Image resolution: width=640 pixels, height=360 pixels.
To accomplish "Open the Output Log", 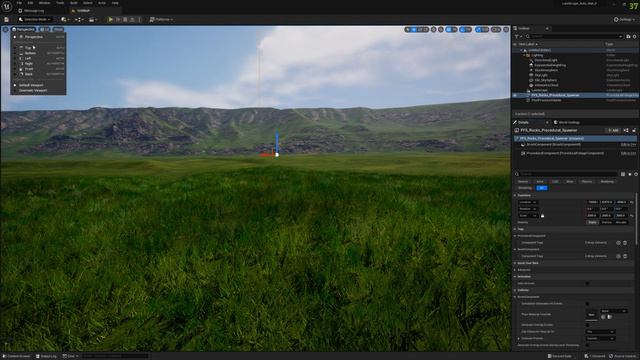I will coord(46,356).
